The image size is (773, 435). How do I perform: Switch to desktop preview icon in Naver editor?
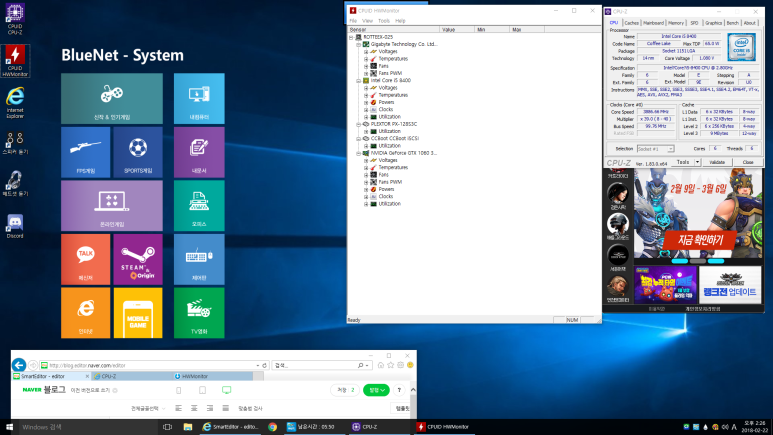click(226, 390)
